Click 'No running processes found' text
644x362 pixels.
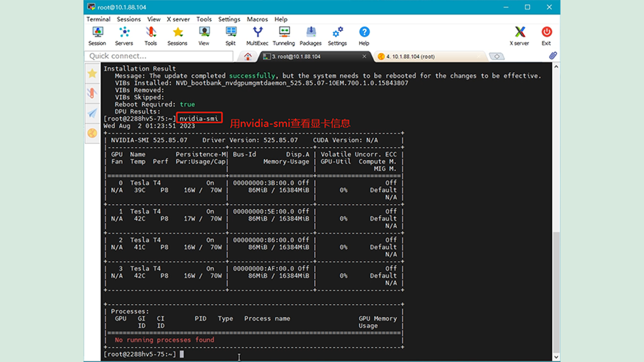[165, 340]
